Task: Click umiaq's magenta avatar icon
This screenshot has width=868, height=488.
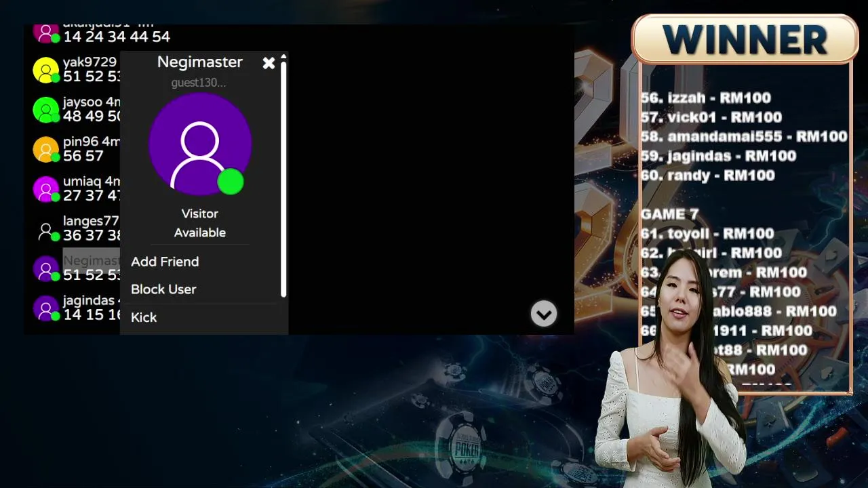Action: (46, 189)
